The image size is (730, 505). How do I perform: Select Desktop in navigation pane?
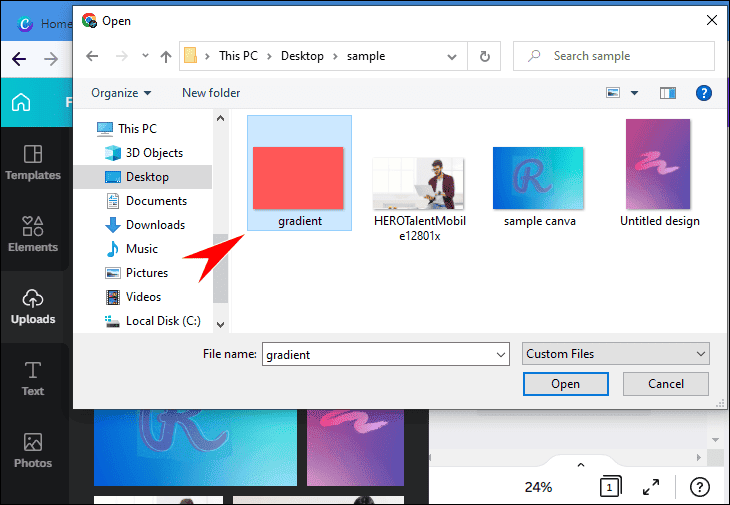coord(142,177)
